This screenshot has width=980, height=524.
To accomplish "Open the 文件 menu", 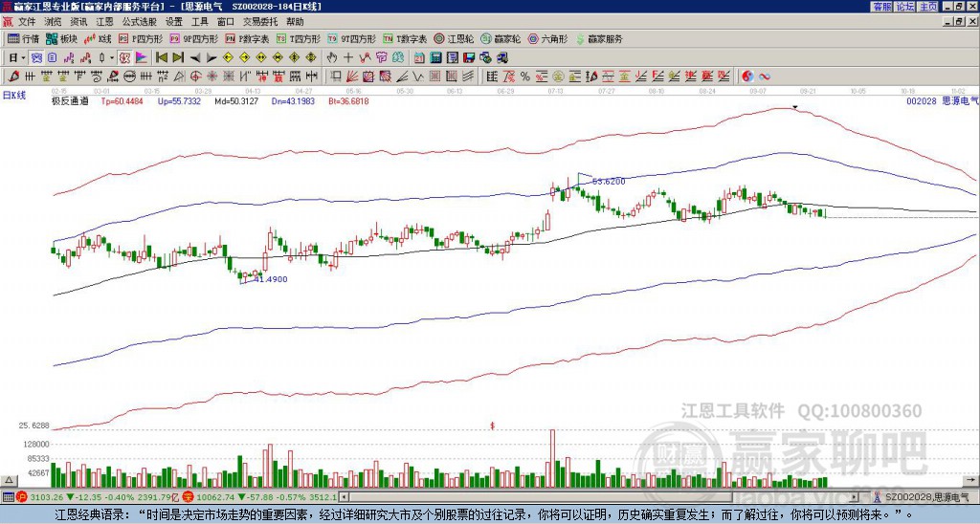I will click(x=27, y=22).
